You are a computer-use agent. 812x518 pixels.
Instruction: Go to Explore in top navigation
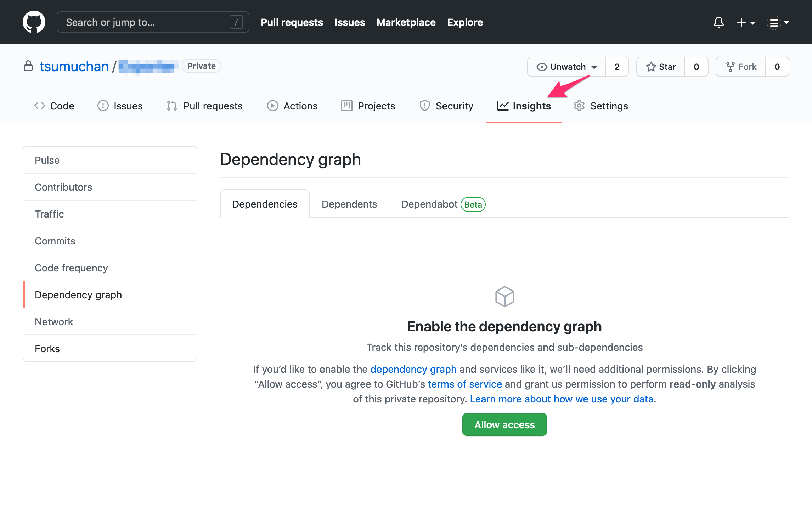(465, 22)
